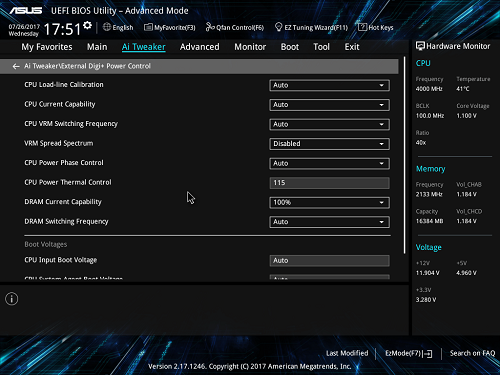
Task: Click Memory heading in Hardware Monitor
Action: 430,169
